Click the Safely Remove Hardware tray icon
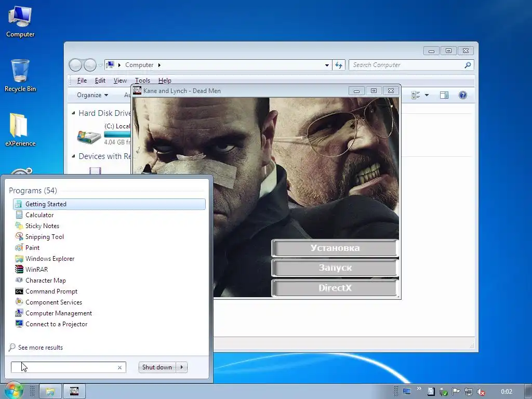The image size is (532, 399). coord(443,392)
